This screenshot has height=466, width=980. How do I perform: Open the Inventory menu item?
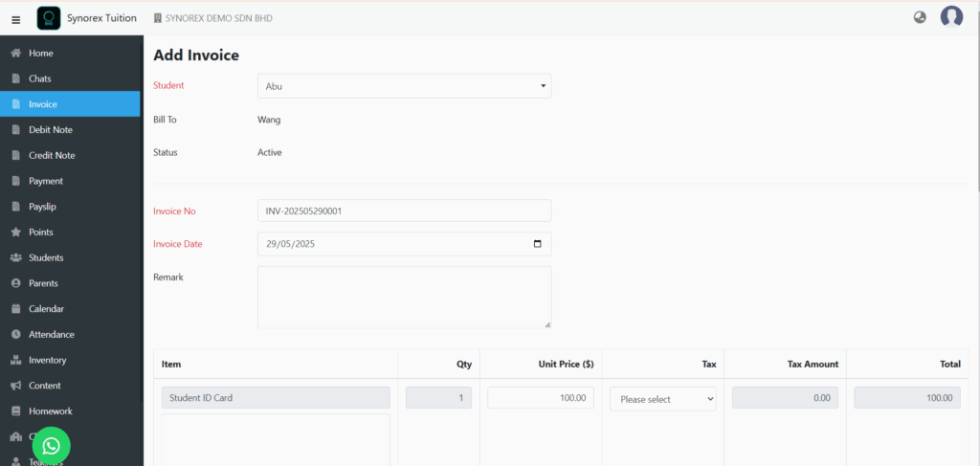[70, 360]
